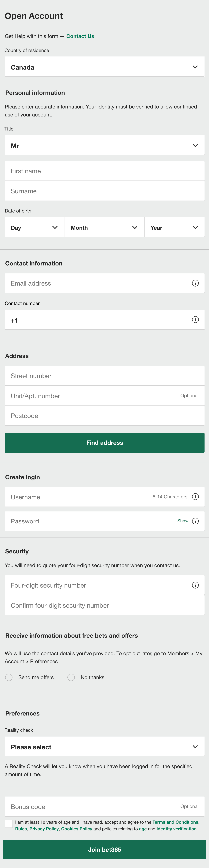Click the contact number info icon

pos(195,320)
